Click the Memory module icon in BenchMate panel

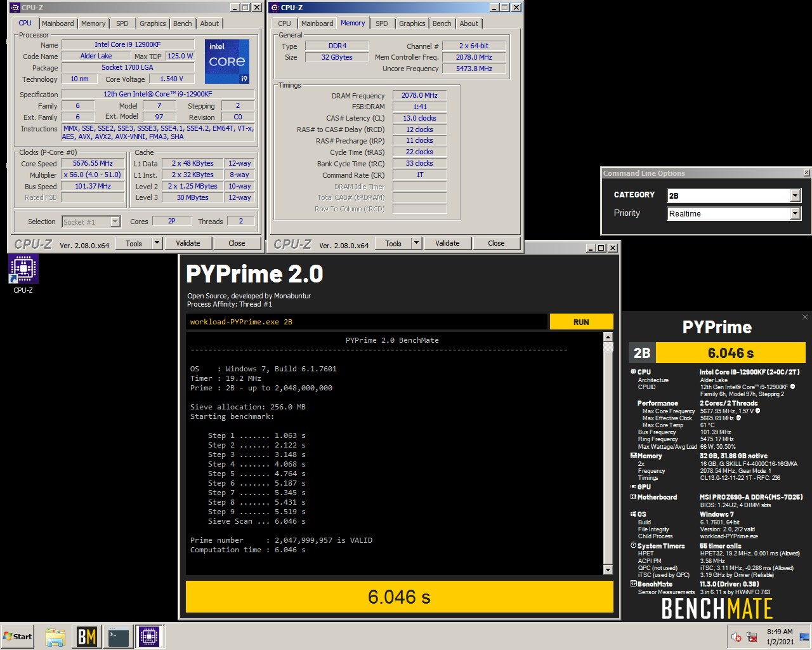(x=633, y=456)
